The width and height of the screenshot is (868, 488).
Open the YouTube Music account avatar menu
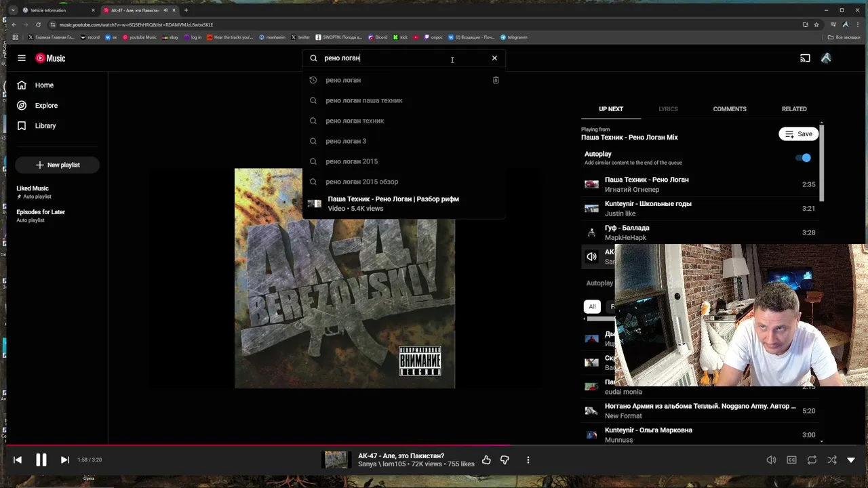click(826, 58)
